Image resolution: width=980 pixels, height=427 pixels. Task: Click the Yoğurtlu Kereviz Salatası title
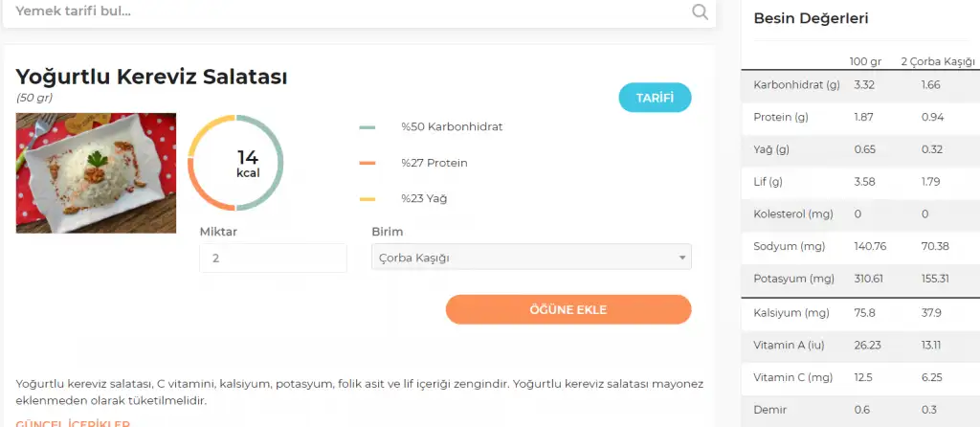[151, 78]
